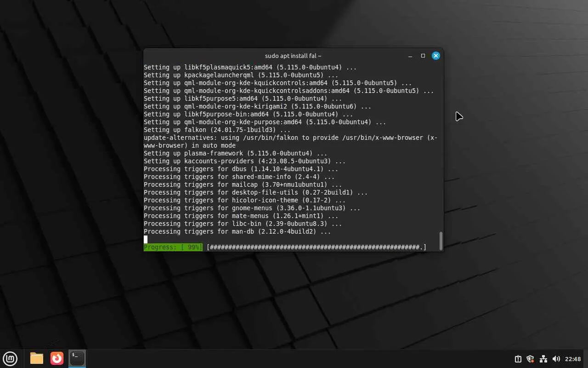The height and width of the screenshot is (368, 588).
Task: Click the hash-mark progress bar
Action: point(317,247)
